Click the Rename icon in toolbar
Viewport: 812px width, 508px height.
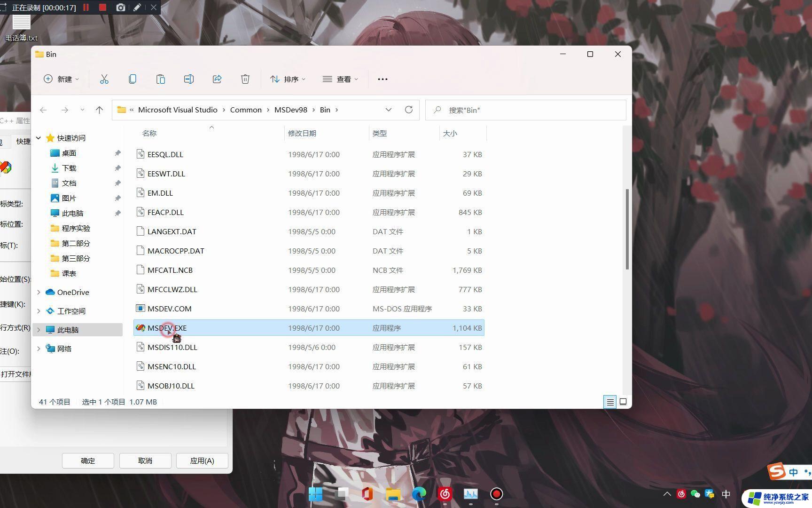189,79
